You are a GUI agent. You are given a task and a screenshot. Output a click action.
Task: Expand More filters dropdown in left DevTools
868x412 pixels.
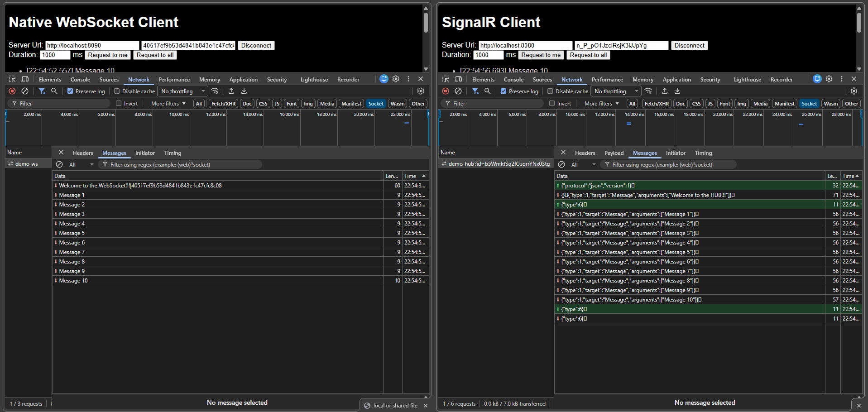168,104
